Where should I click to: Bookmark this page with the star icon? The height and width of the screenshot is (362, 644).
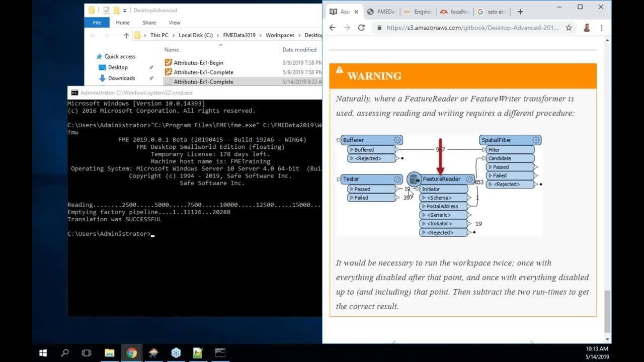click(569, 28)
